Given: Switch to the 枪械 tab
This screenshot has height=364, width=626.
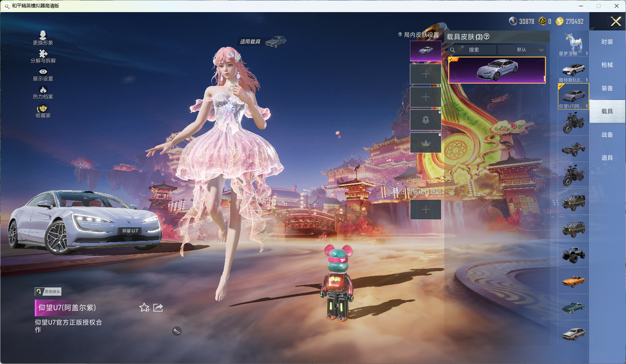Looking at the screenshot, I should [607, 65].
